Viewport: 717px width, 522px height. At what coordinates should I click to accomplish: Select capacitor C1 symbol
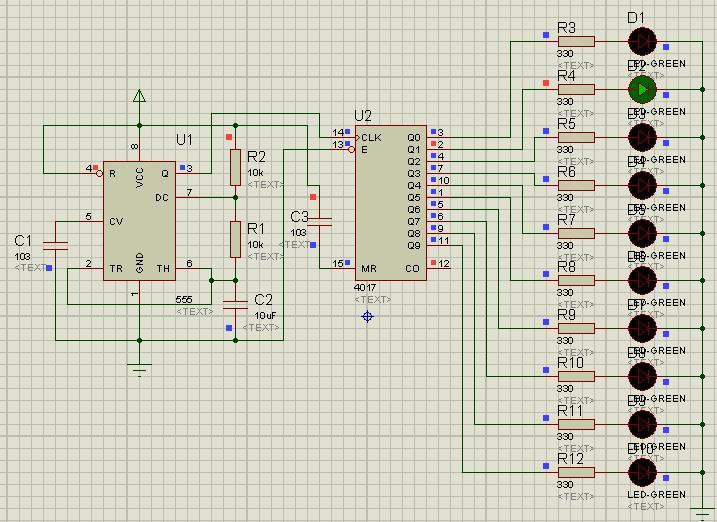click(55, 246)
